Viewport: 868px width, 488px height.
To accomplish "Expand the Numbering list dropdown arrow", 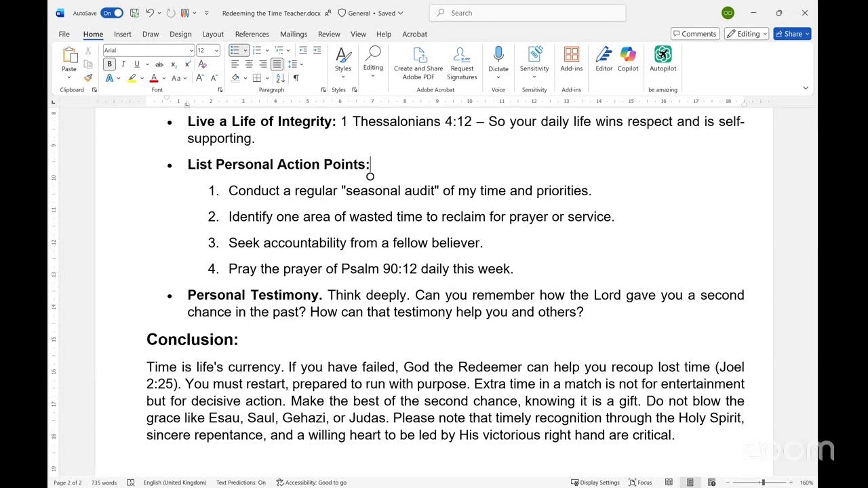I will pyautogui.click(x=267, y=50).
